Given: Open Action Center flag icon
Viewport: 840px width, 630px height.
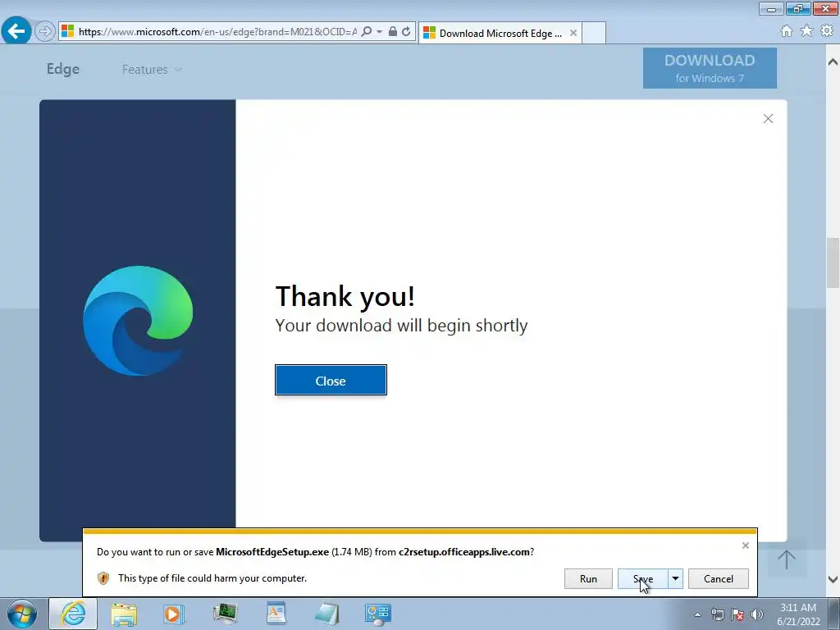Looking at the screenshot, I should coord(737,614).
